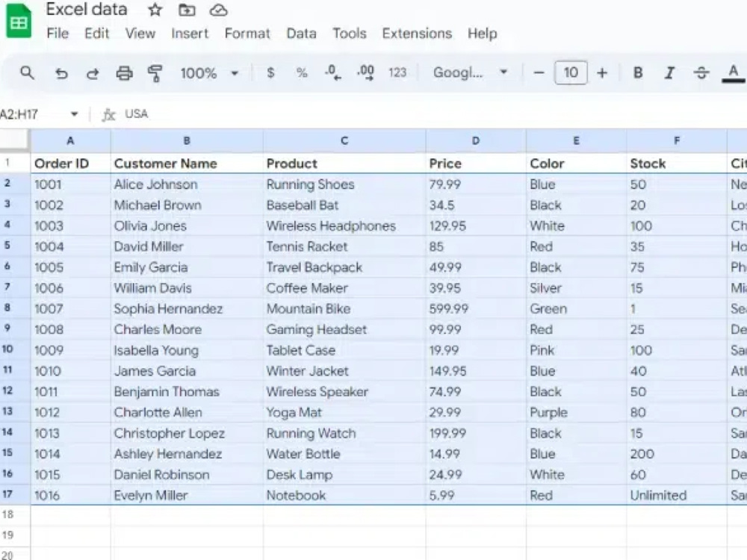The height and width of the screenshot is (560, 747).
Task: Open more number formats 123
Action: click(x=397, y=73)
